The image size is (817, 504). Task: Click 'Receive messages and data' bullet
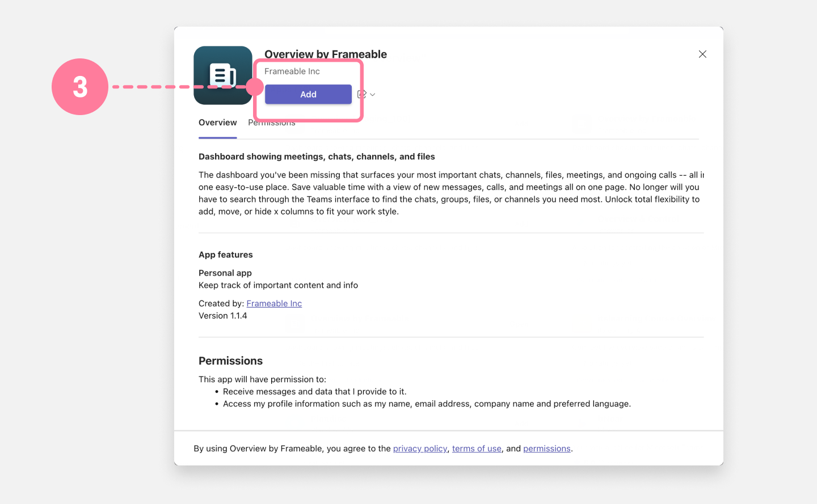[x=315, y=392]
